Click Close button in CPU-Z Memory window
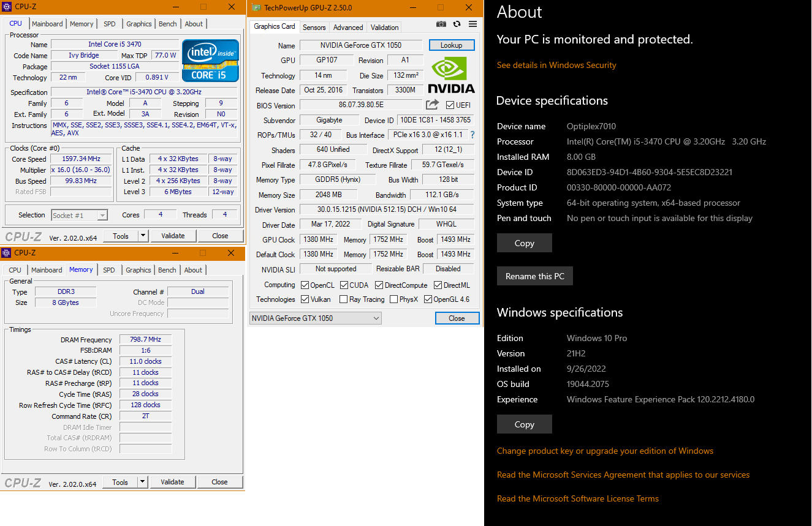The width and height of the screenshot is (812, 526). [219, 482]
